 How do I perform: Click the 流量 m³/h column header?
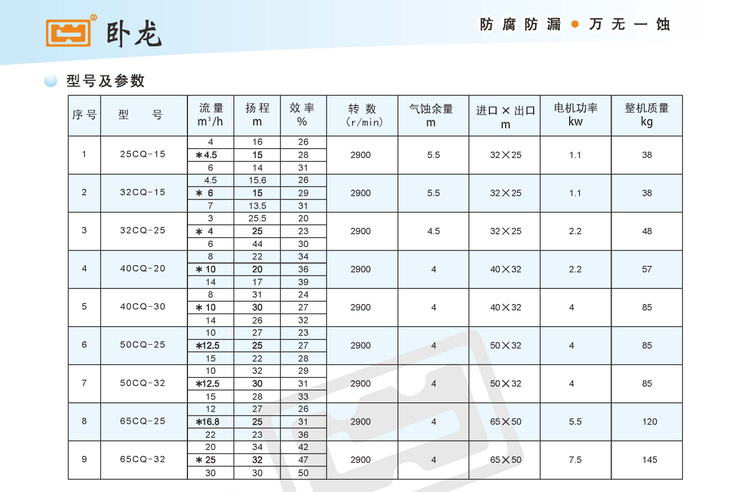210,115
